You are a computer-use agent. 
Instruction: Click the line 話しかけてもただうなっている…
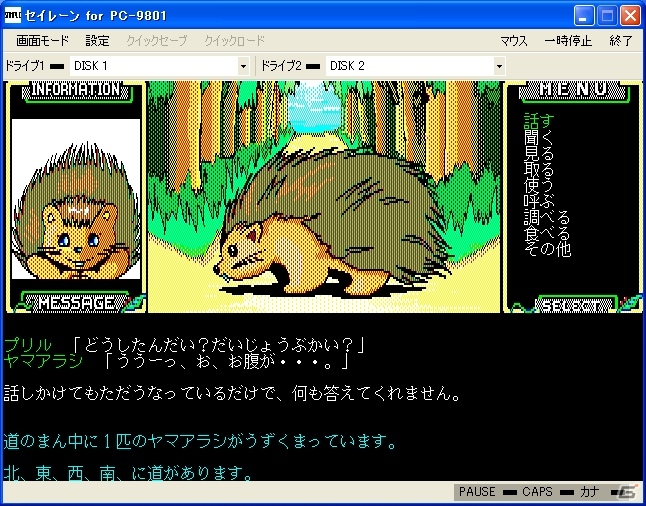(232, 394)
